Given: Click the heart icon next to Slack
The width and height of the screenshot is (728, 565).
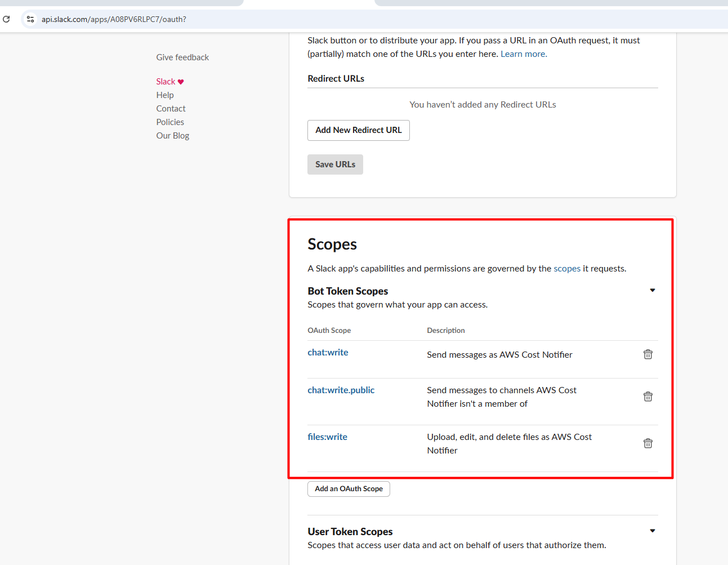Looking at the screenshot, I should click(181, 82).
